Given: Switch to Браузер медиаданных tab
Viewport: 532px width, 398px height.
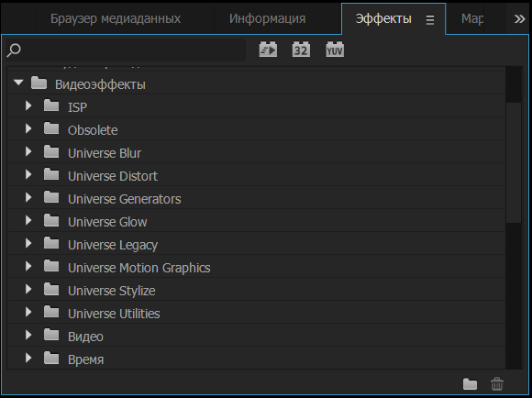Looking at the screenshot, I should (x=116, y=18).
